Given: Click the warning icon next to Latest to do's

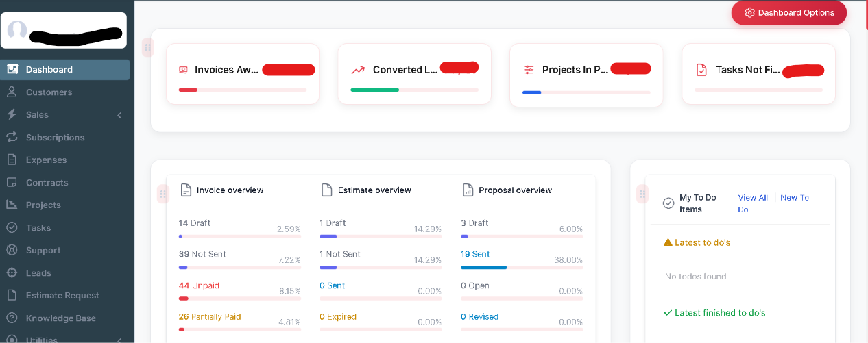Looking at the screenshot, I should click(x=668, y=242).
